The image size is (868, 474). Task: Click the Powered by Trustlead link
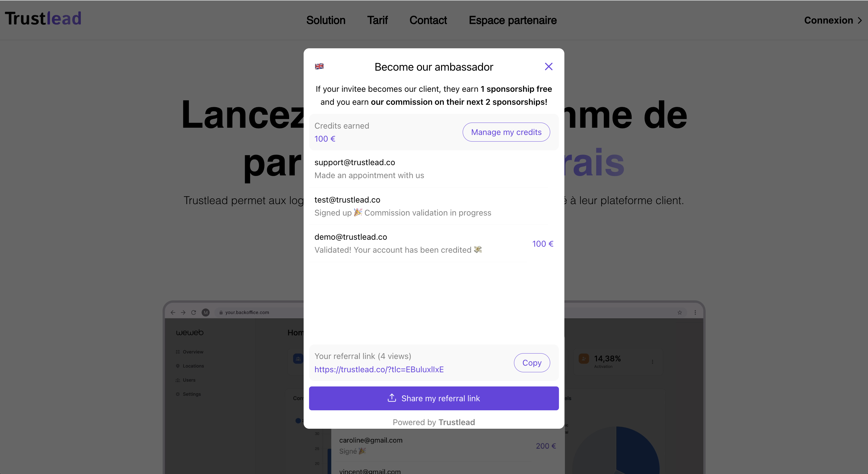coord(433,421)
